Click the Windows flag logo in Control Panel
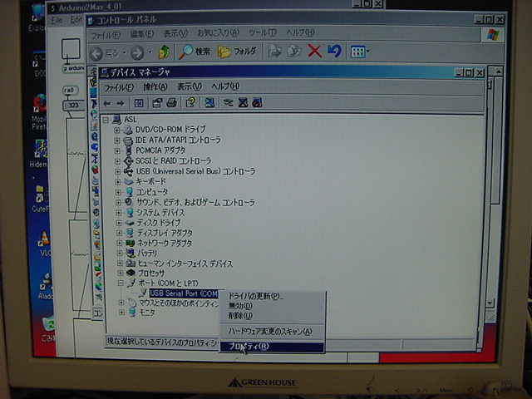The height and width of the screenshot is (399, 532). click(x=492, y=35)
